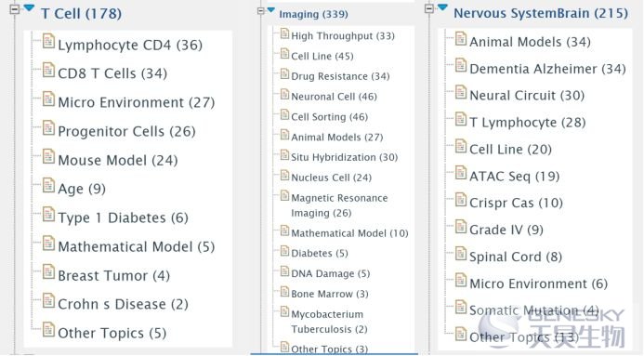Collapse the T Cell tree node
Image resolution: width=644 pixels, height=356 pixels.
(x=14, y=9)
